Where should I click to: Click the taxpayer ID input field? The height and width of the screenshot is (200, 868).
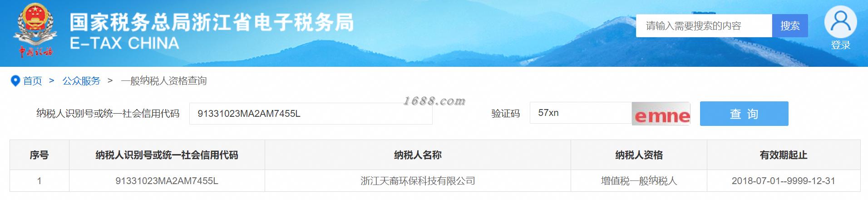[311, 114]
